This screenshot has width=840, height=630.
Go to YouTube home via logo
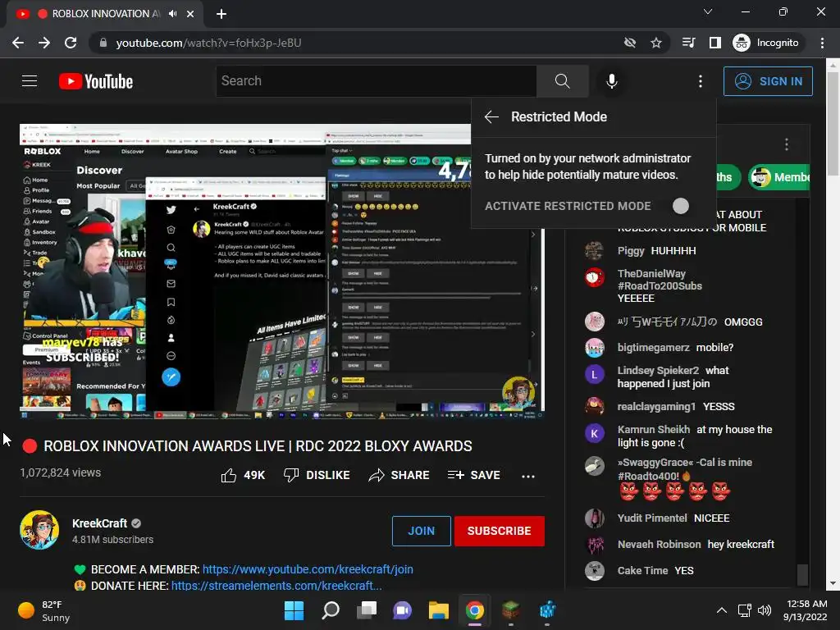coord(96,81)
